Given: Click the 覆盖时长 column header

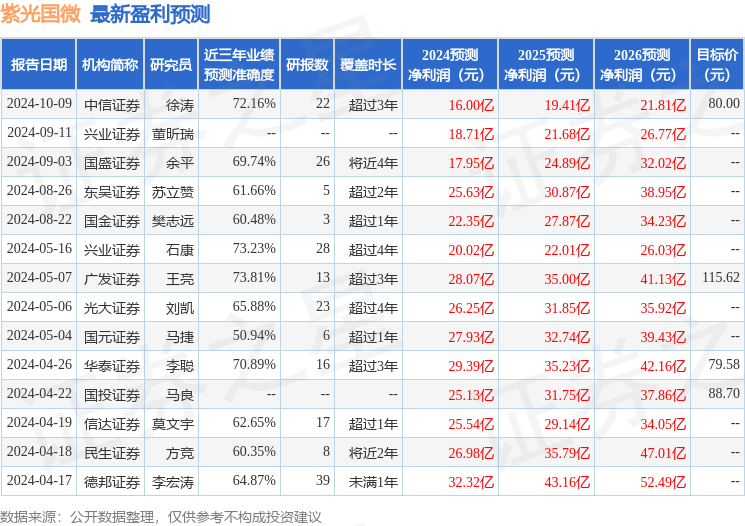Looking at the screenshot, I should [x=367, y=65].
